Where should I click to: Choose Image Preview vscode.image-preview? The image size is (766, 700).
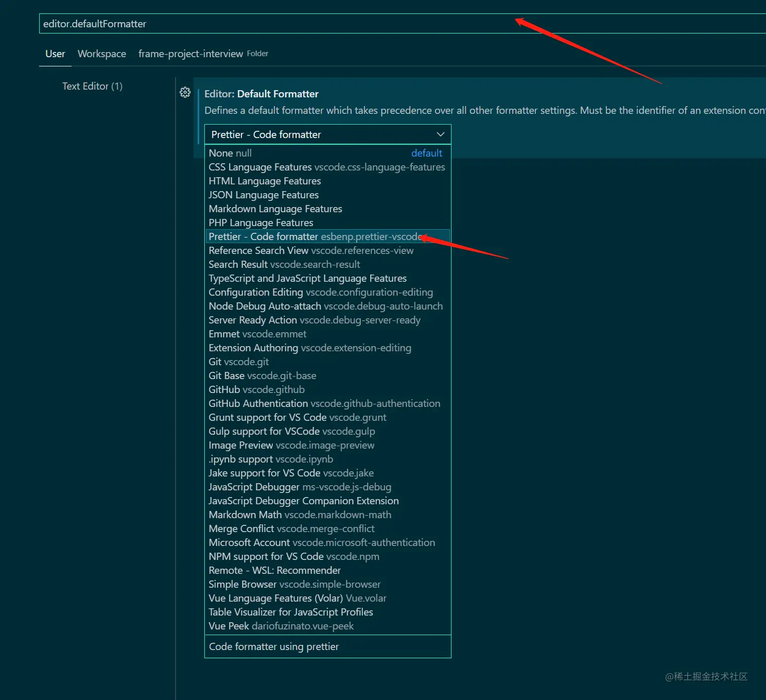327,445
